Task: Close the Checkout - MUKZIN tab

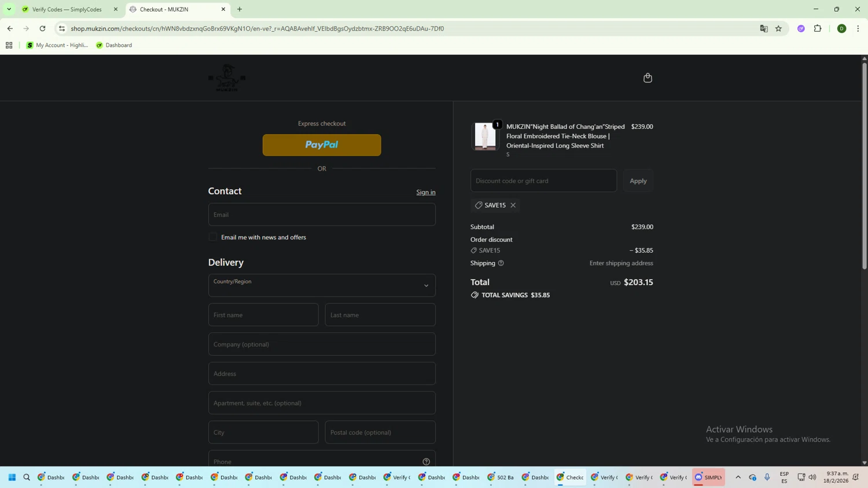Action: coord(223,9)
